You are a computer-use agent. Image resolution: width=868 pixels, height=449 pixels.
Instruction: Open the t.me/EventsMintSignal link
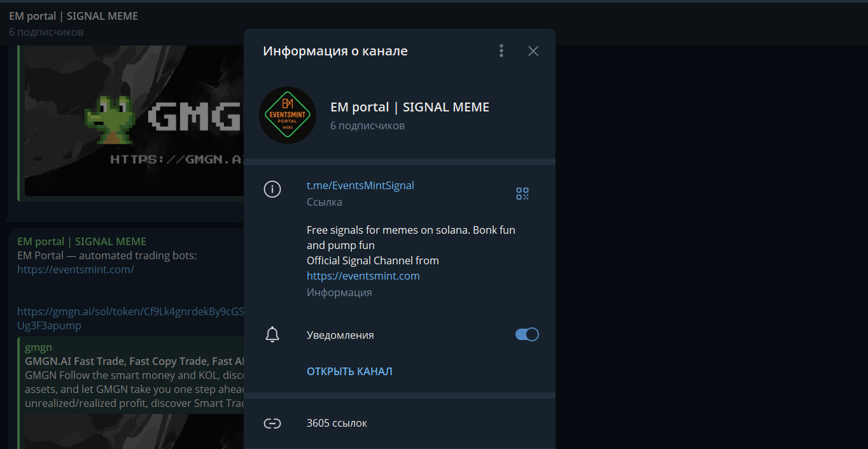[360, 185]
